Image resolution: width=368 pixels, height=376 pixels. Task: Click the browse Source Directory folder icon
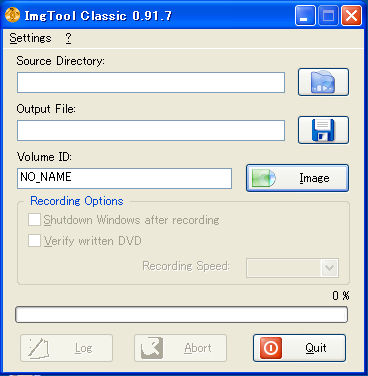(323, 82)
